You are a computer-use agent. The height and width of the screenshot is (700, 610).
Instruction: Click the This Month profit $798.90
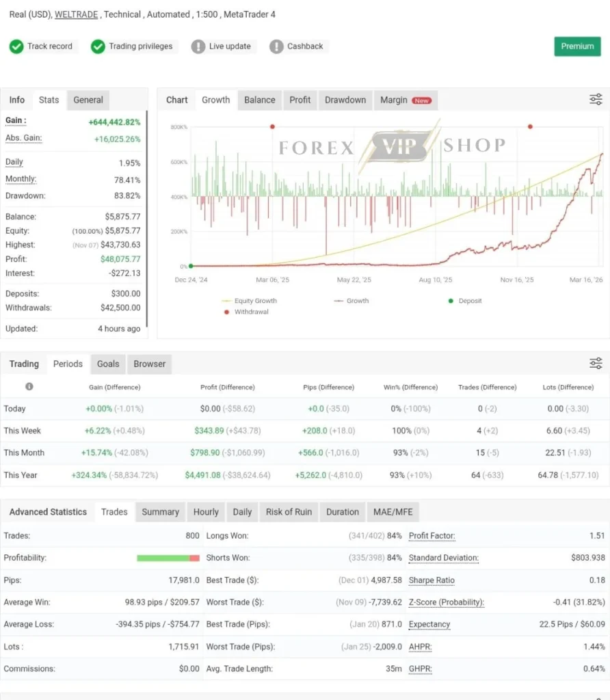(x=205, y=453)
